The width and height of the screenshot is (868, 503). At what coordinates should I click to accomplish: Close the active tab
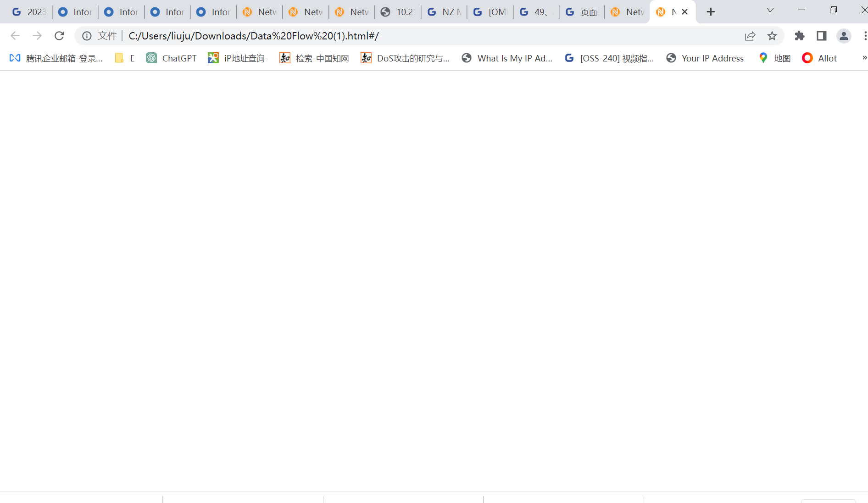(684, 12)
